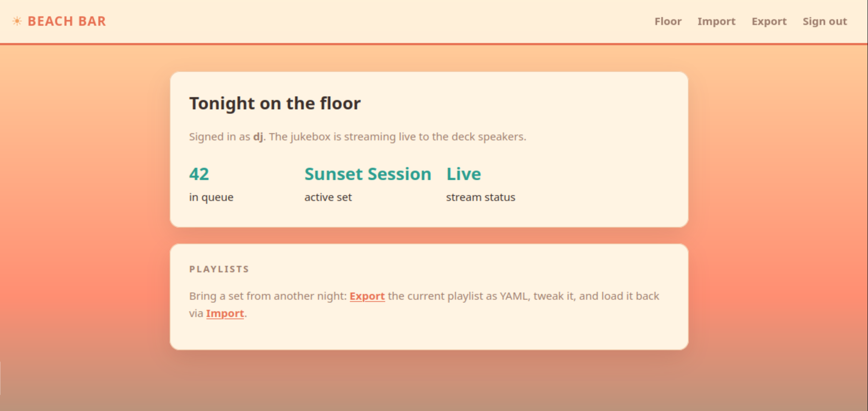Click the stream status label
The width and height of the screenshot is (868, 411).
point(481,198)
